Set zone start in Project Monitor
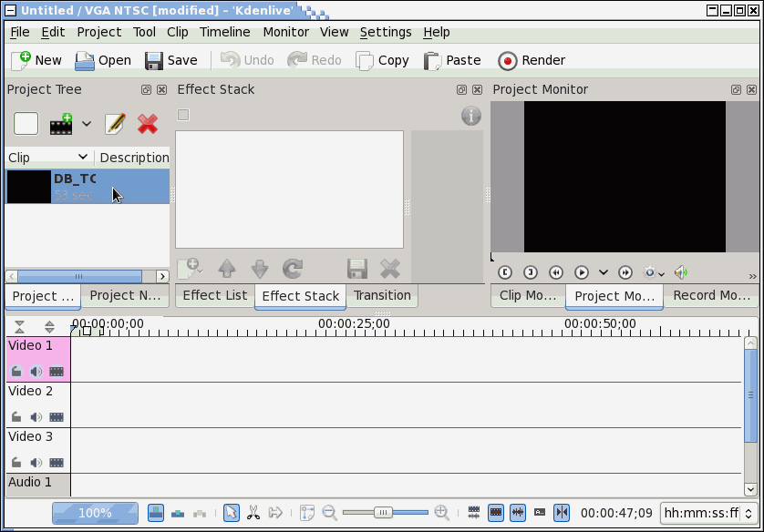This screenshot has width=764, height=532. [x=505, y=272]
